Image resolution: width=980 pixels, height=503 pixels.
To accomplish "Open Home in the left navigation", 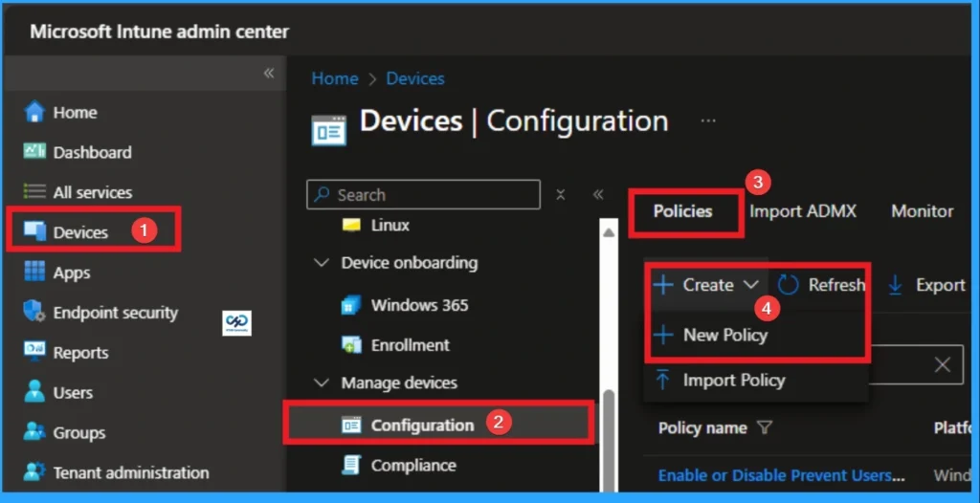I will [x=75, y=113].
